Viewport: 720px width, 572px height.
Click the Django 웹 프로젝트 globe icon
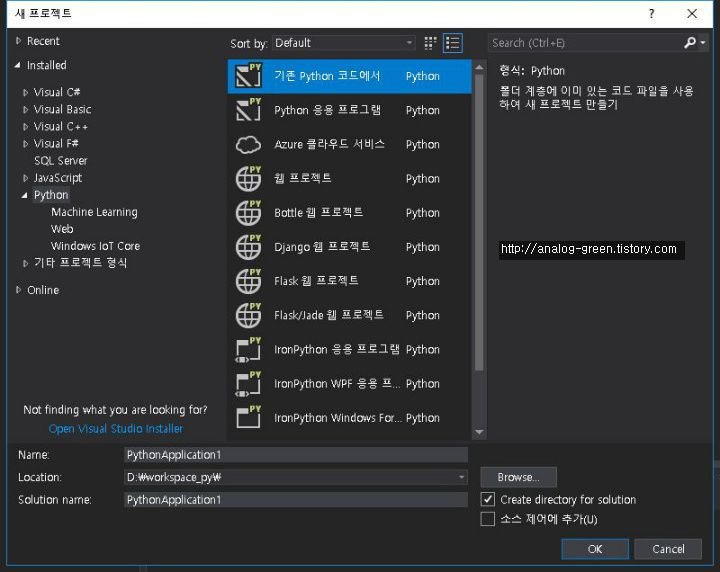(x=248, y=247)
